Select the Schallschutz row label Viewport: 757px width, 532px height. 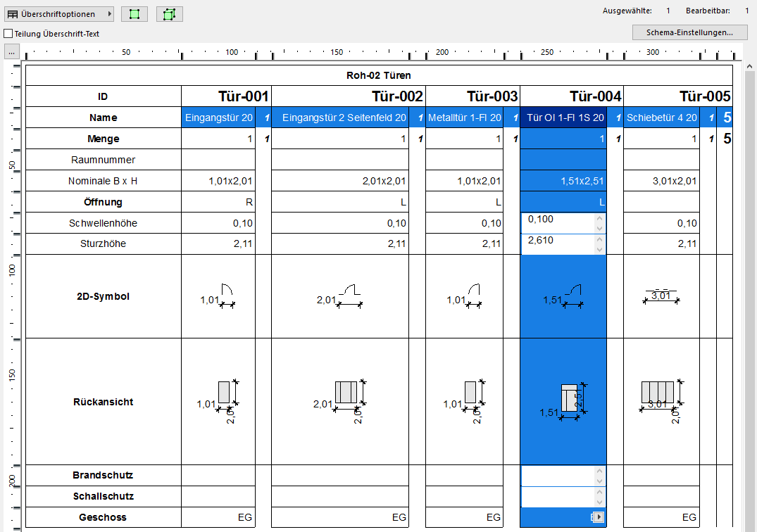[x=104, y=496]
